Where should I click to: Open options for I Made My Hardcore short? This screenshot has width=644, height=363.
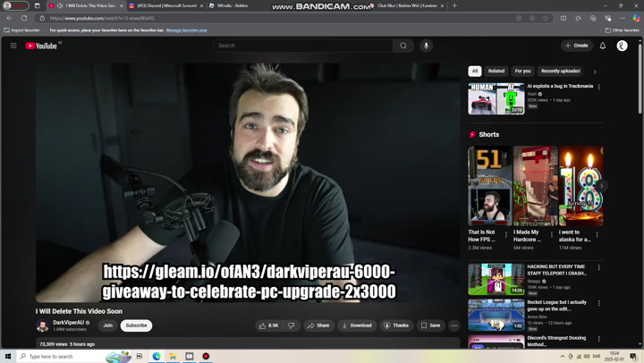click(x=552, y=234)
